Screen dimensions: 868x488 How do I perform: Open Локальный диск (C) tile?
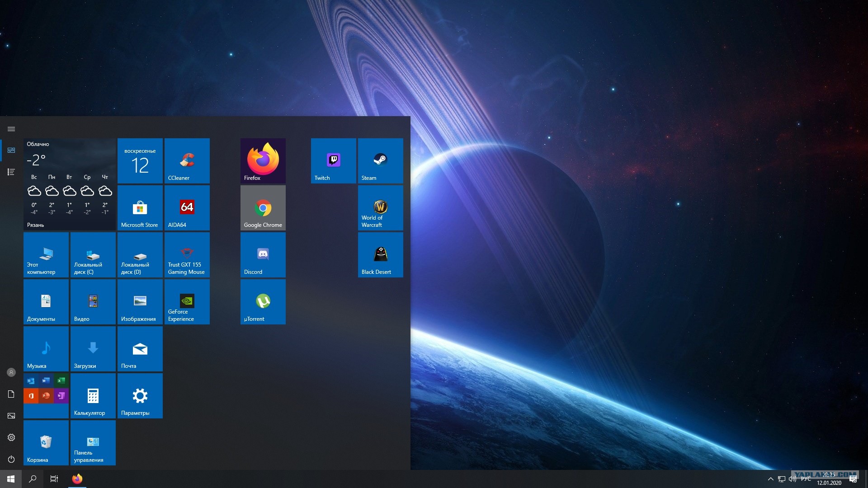[x=93, y=255]
